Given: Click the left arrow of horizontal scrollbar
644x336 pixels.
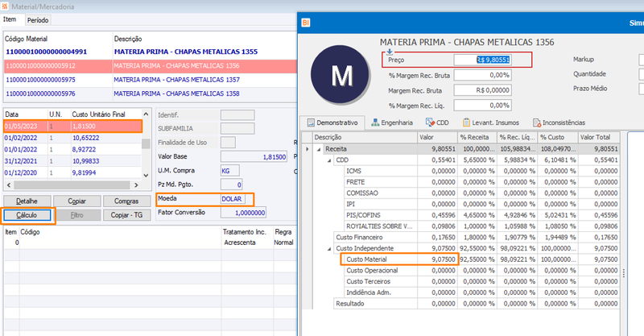Looking at the screenshot, I should point(9,185).
